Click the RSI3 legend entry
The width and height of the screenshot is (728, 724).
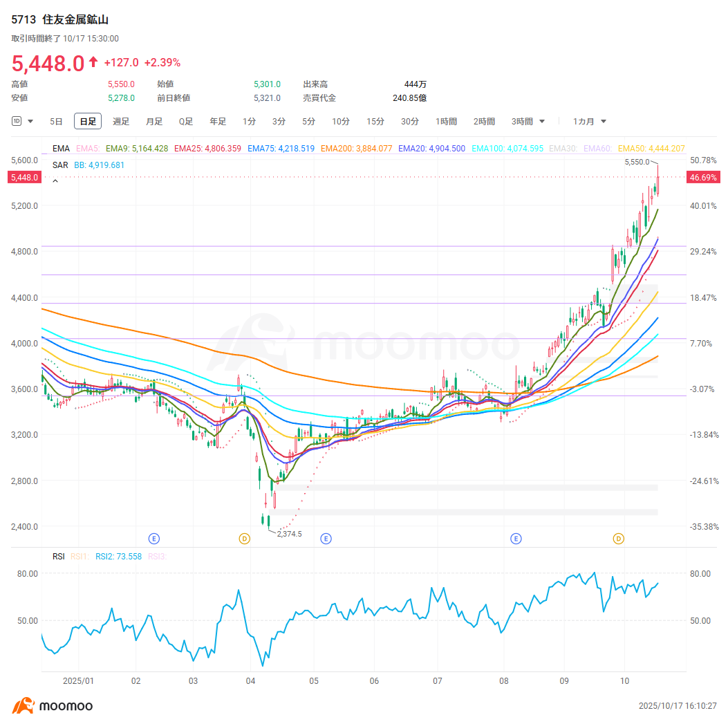(x=158, y=557)
